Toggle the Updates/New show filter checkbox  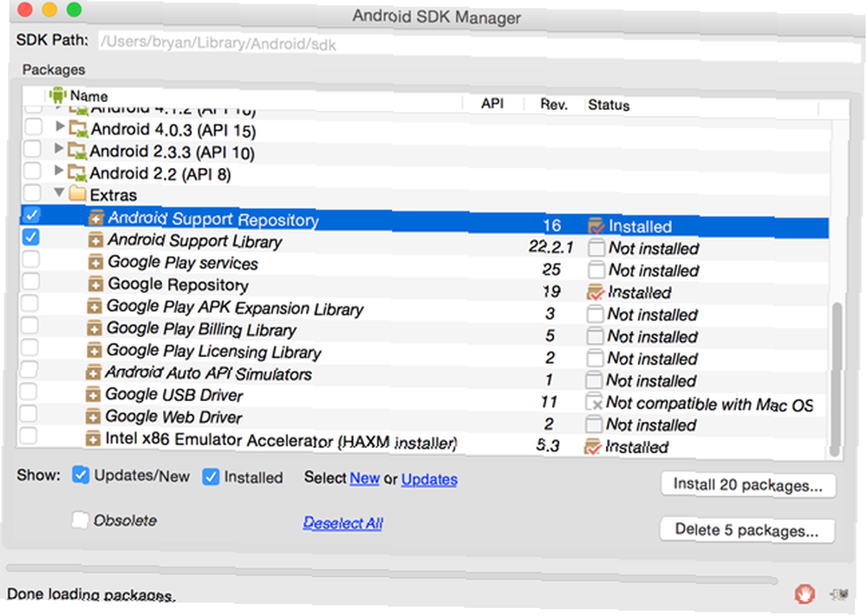[81, 475]
